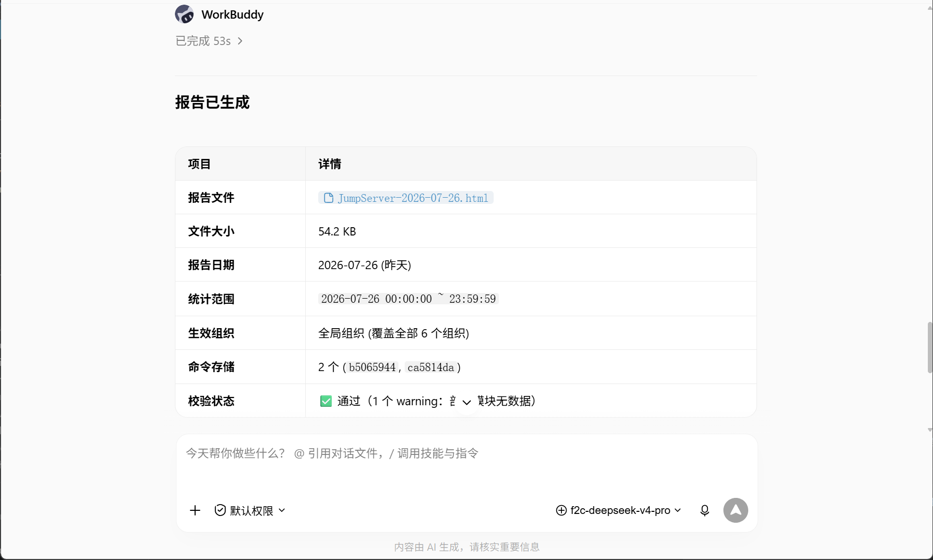Click the 23:59:59 end time value
933x560 pixels.
coord(472,299)
